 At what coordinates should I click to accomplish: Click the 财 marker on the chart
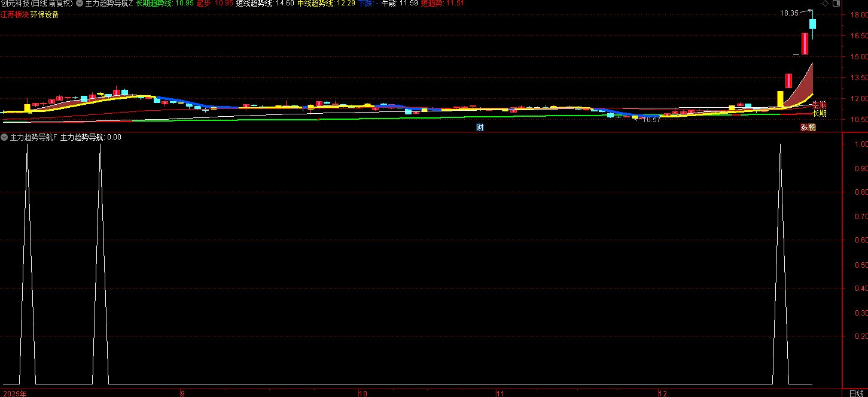coord(480,127)
